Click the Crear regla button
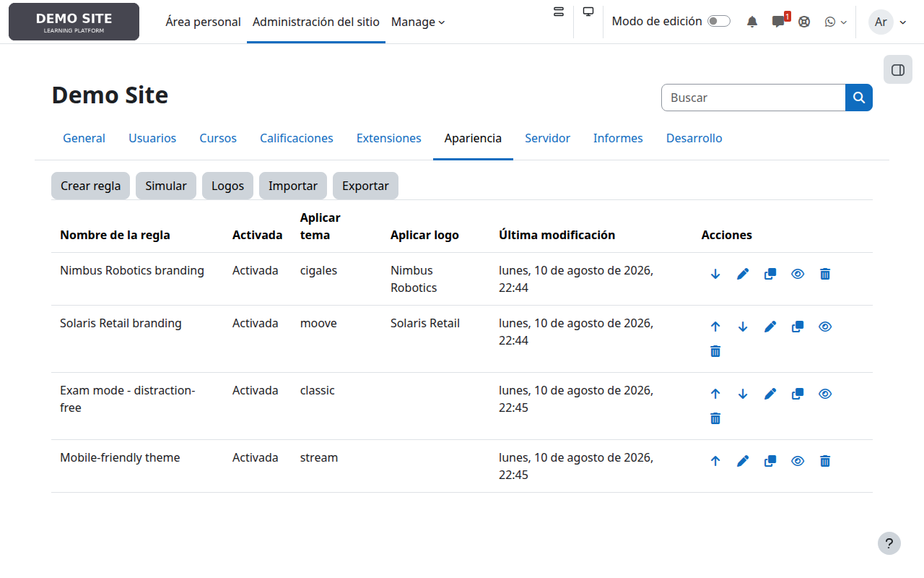924x578 pixels. coord(91,186)
